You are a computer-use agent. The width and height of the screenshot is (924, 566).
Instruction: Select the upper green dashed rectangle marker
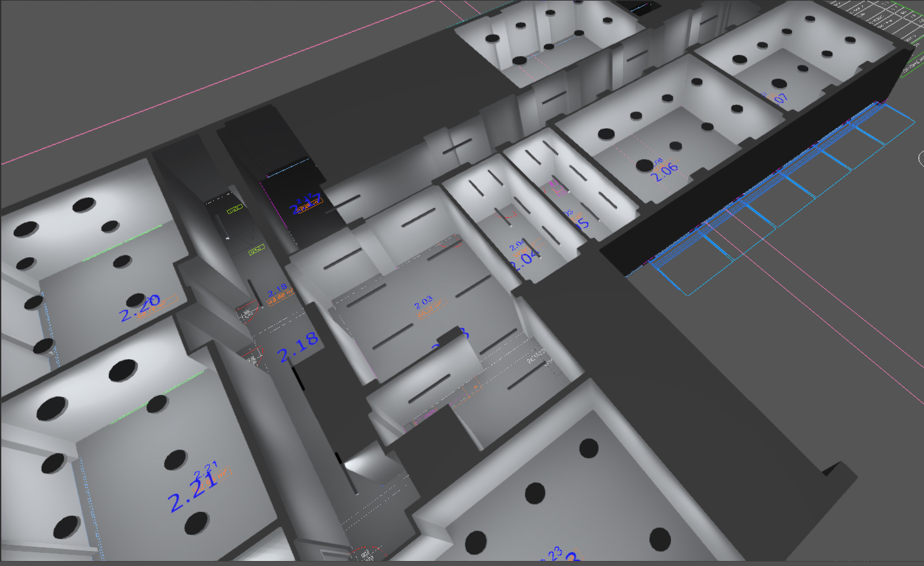point(234,210)
